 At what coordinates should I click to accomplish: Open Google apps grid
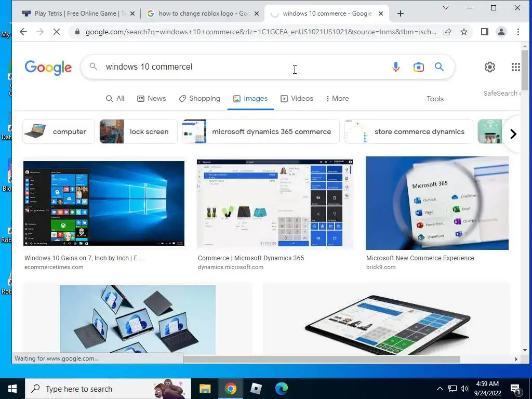coord(516,67)
